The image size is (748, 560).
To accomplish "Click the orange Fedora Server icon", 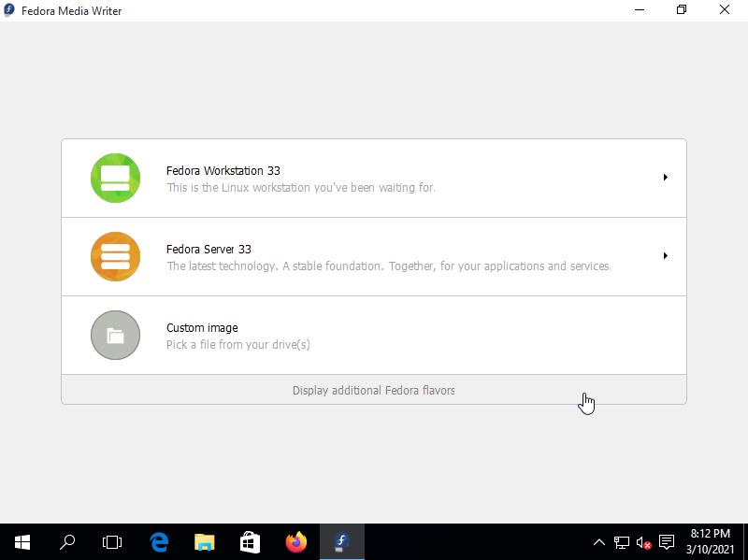I will click(x=115, y=256).
